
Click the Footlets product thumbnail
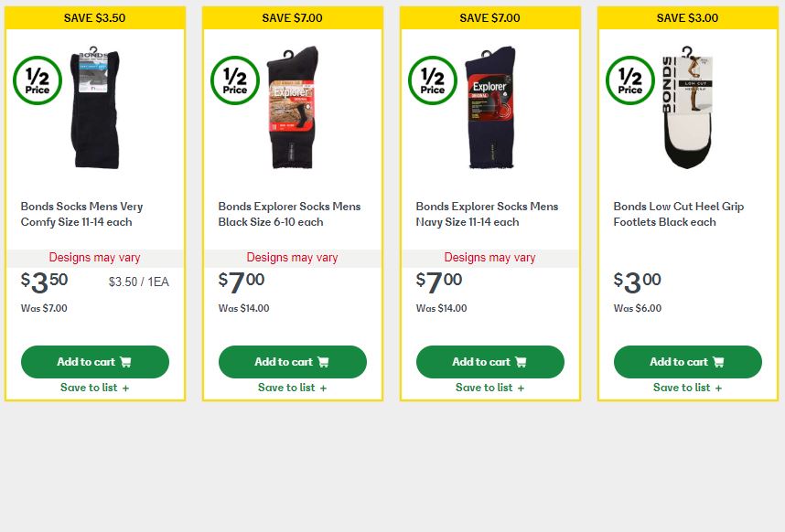pos(687,108)
